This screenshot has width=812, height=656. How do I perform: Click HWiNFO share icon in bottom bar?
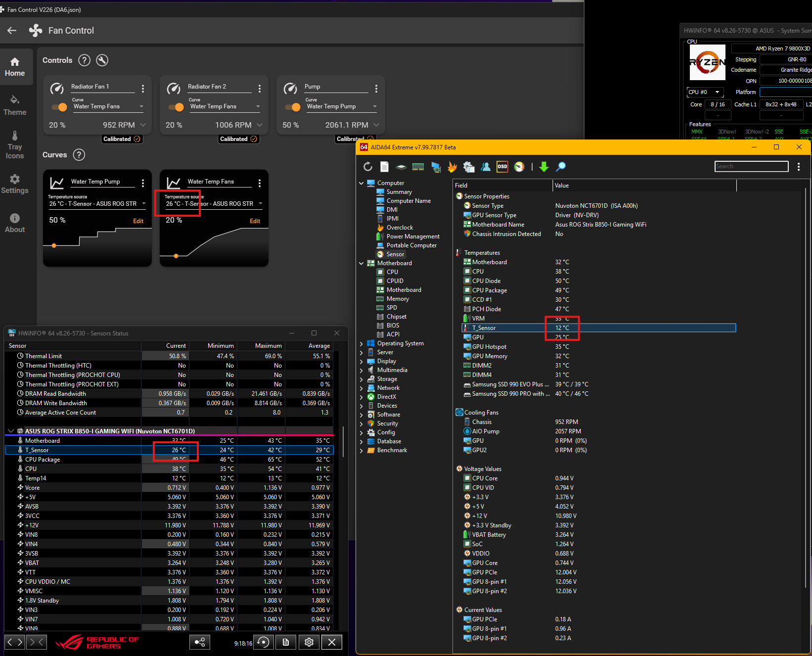pos(200,642)
